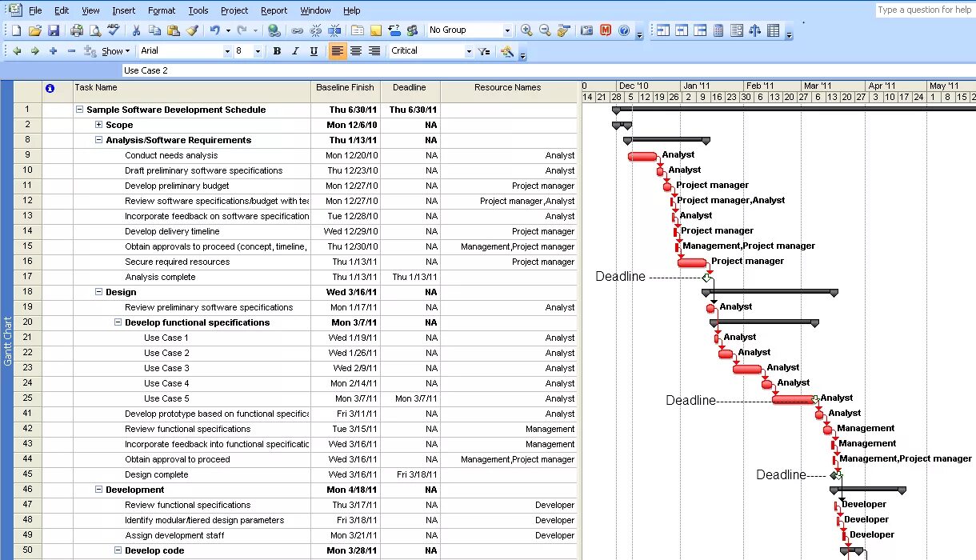
Task: Outdent the task with the left green arrow
Action: click(16, 51)
